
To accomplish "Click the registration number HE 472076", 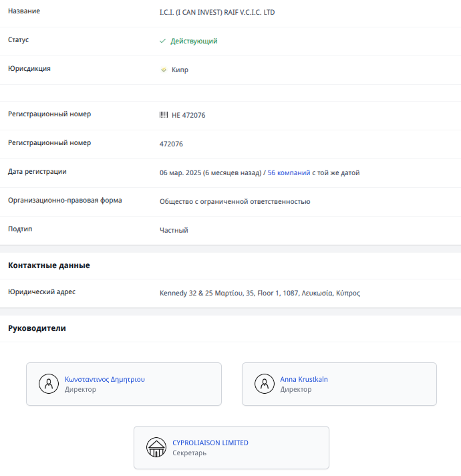I will coord(188,115).
